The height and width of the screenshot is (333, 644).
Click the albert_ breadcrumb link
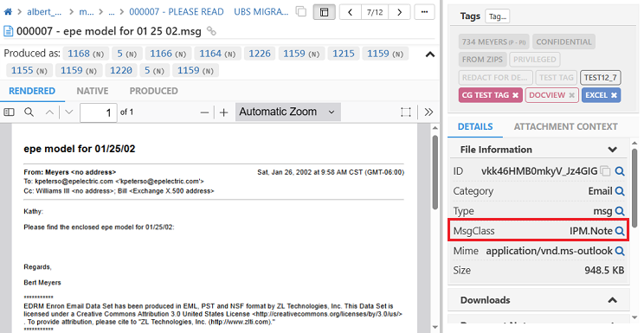(x=44, y=12)
